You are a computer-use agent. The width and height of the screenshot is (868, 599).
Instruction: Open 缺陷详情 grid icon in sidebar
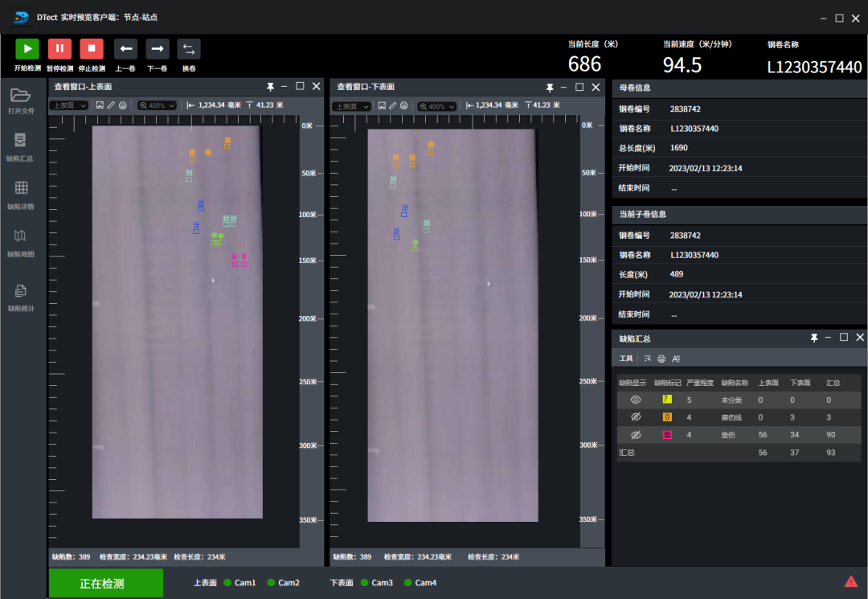tap(21, 187)
